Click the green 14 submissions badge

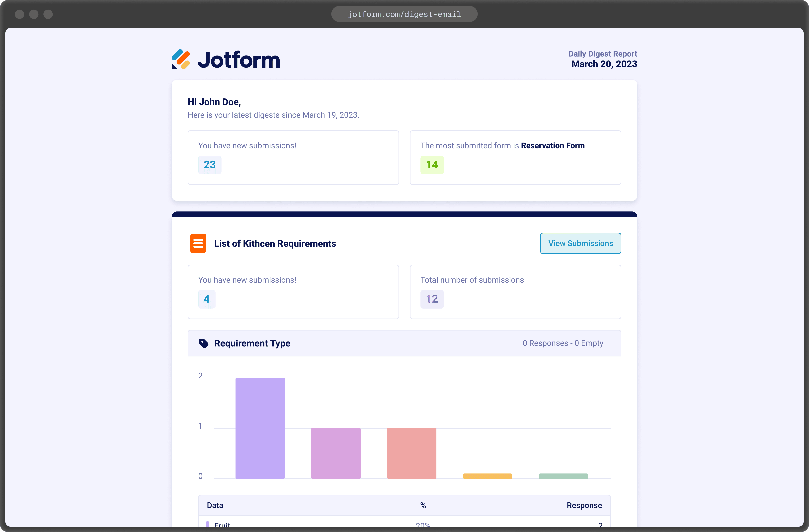pos(432,165)
